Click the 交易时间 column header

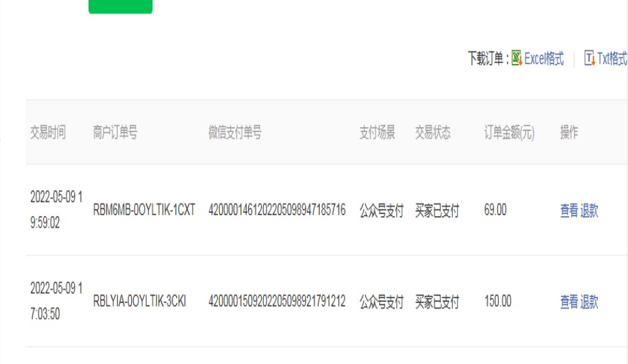pyautogui.click(x=48, y=132)
